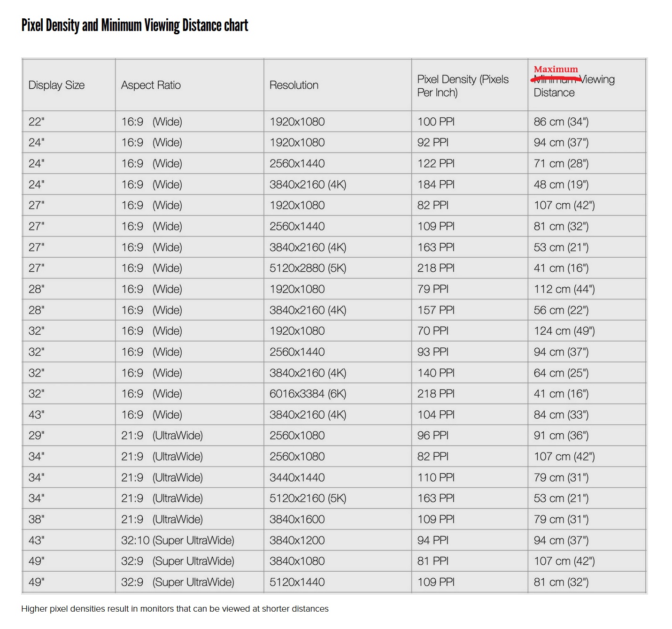Select the Display Size column header
This screenshot has height=629, width=672.
pyautogui.click(x=69, y=85)
